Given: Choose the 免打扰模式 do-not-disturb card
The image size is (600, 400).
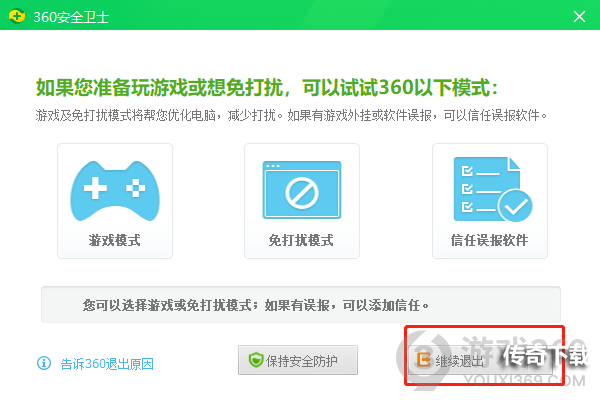Looking at the screenshot, I should 302,201.
